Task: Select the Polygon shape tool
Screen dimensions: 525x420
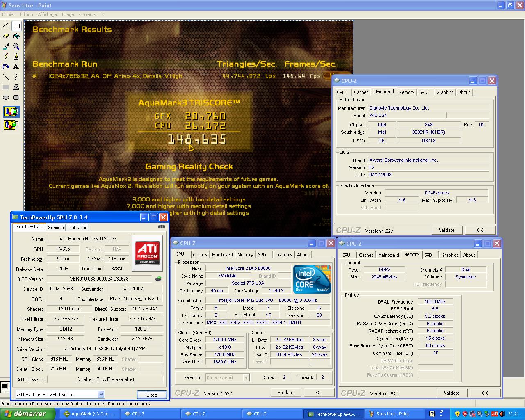Action: click(16, 87)
